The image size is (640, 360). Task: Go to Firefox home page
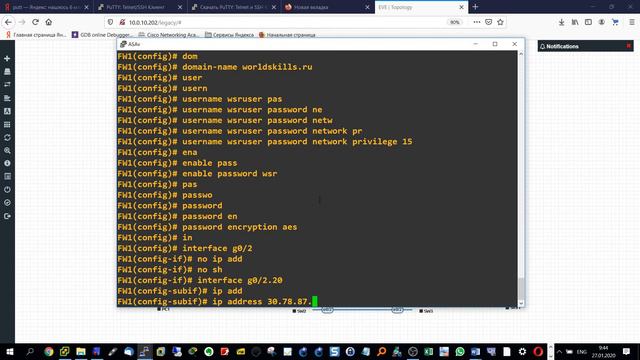[49, 22]
